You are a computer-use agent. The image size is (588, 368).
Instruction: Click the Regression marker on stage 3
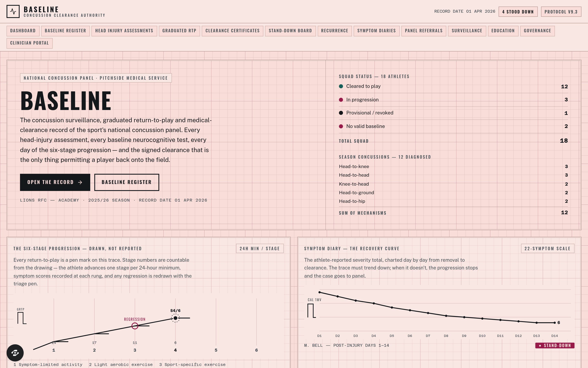(x=135, y=326)
